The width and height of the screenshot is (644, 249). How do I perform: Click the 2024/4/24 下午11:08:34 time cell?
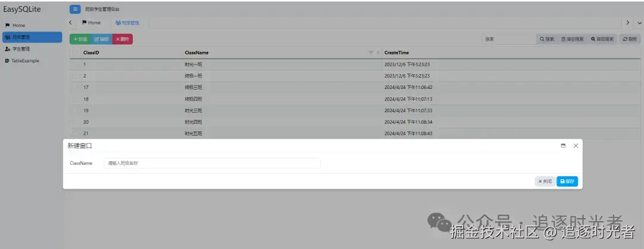click(408, 122)
